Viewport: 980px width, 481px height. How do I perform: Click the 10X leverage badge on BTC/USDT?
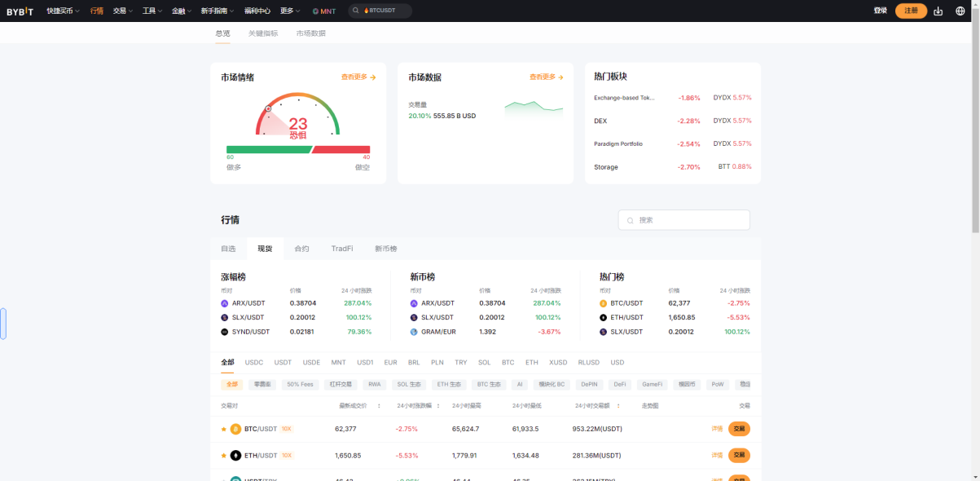point(287,429)
